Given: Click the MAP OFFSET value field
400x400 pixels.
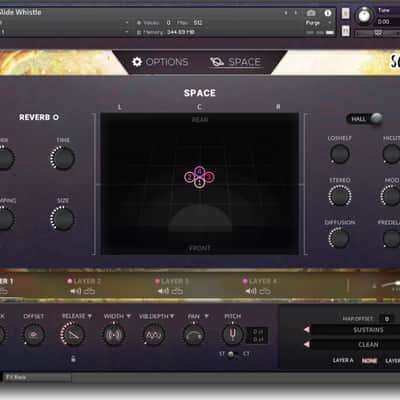Looking at the screenshot, I should tap(387, 319).
